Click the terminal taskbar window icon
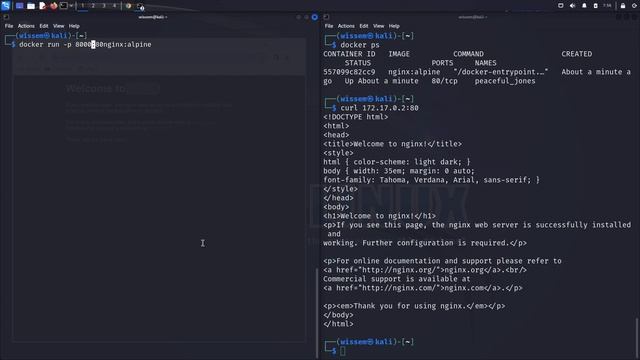Image resolution: width=640 pixels, height=360 pixels. coord(140,6)
